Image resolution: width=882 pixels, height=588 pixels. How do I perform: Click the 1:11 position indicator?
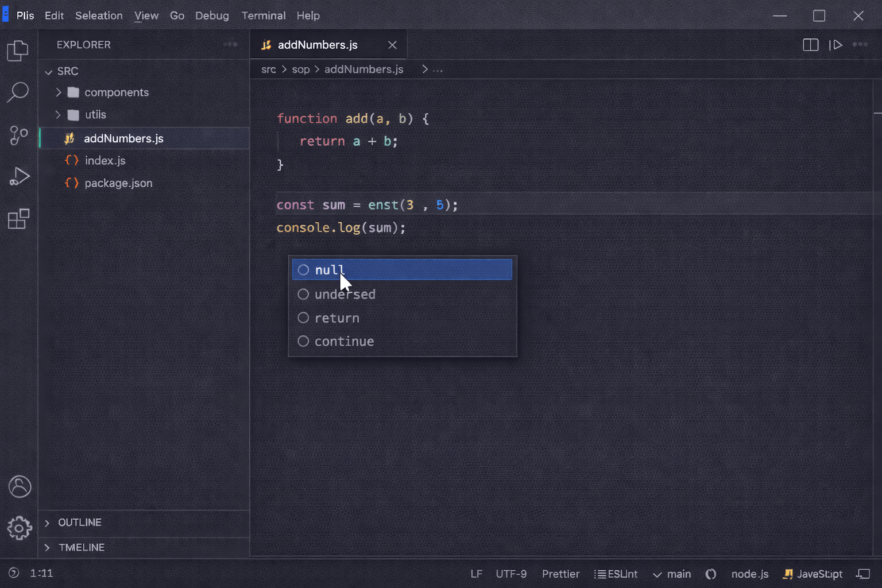click(41, 572)
